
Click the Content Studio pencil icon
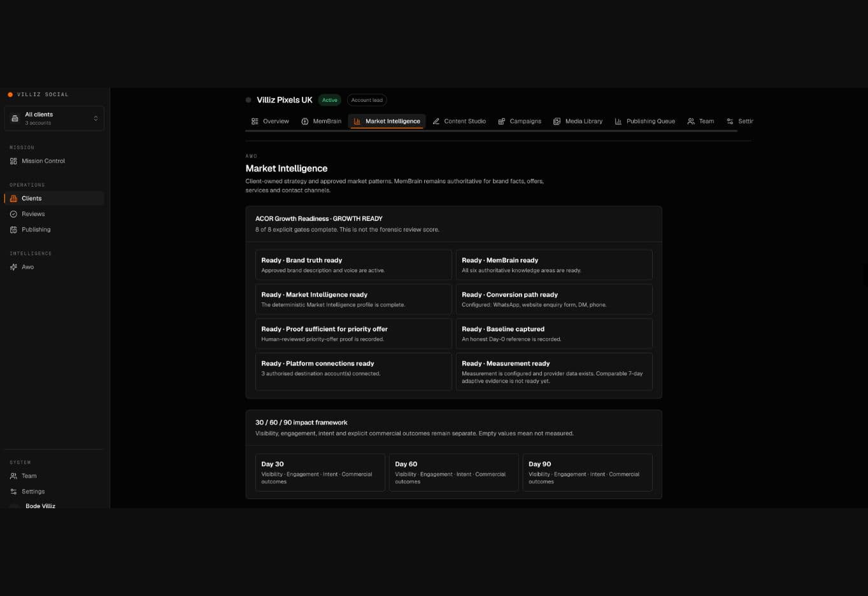[436, 121]
